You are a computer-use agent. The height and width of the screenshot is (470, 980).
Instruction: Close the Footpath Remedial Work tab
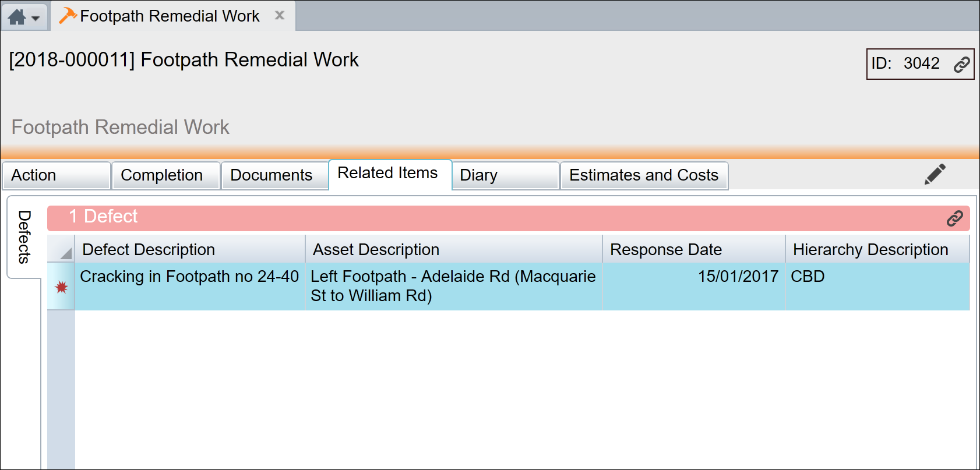coord(280,16)
